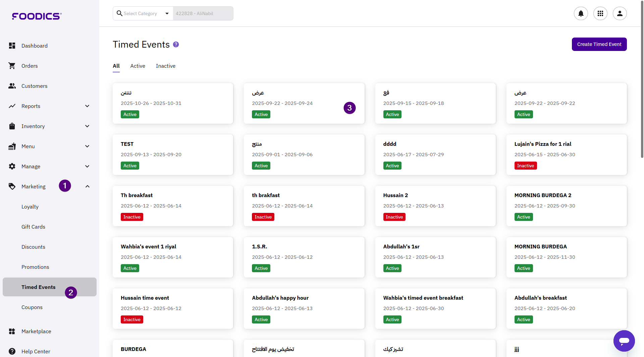This screenshot has height=357, width=644.
Task: Switch to the Inactive tab
Action: (165, 66)
